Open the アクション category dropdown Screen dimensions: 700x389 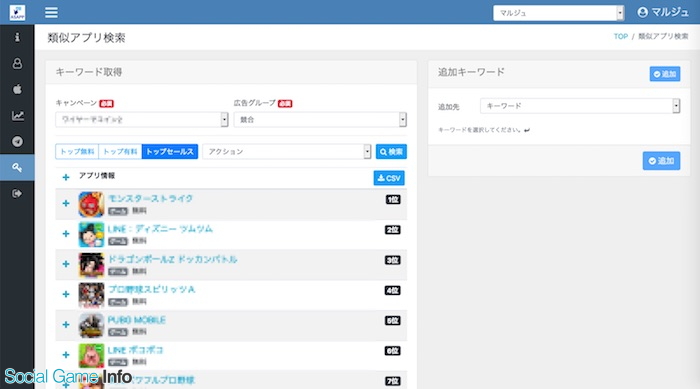point(287,152)
